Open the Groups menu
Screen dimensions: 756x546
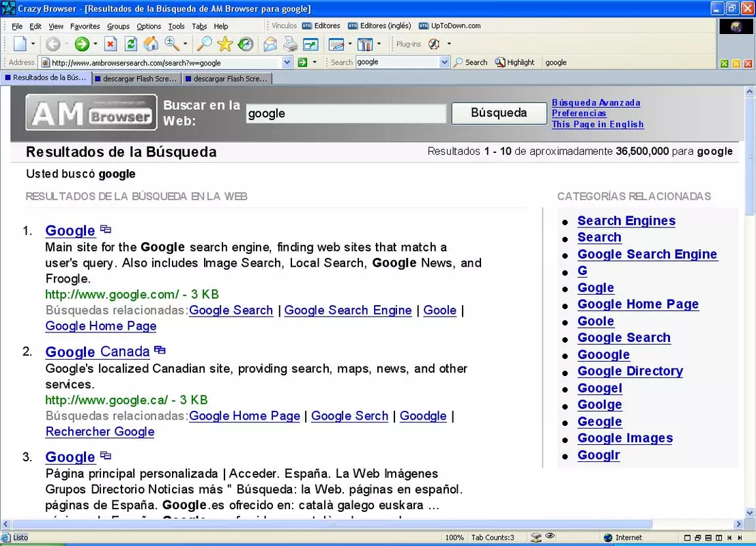(x=118, y=26)
